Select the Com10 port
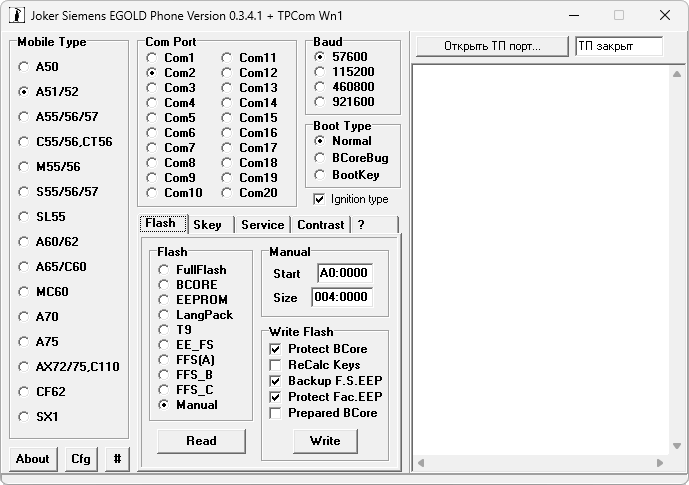The height and width of the screenshot is (485, 689). pyautogui.click(x=174, y=193)
